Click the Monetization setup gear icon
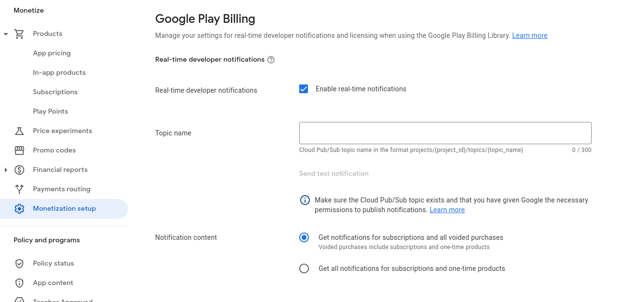 pyautogui.click(x=19, y=208)
